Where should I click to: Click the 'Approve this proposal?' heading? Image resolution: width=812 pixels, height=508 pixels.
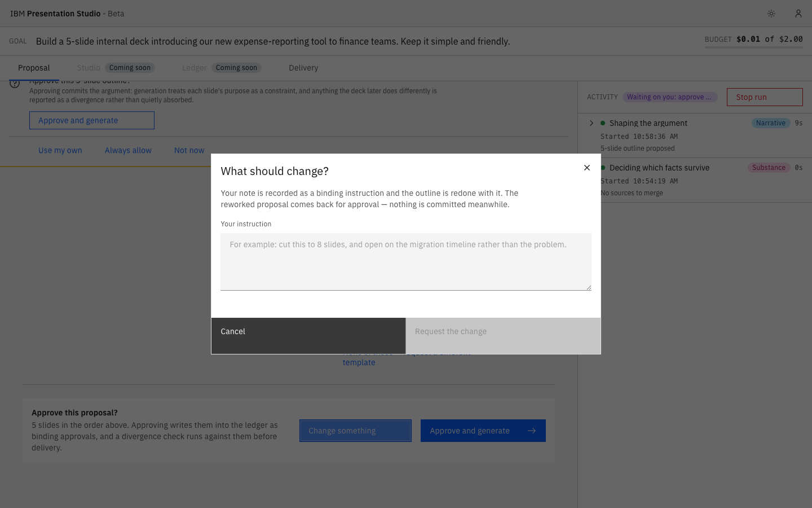(x=74, y=413)
